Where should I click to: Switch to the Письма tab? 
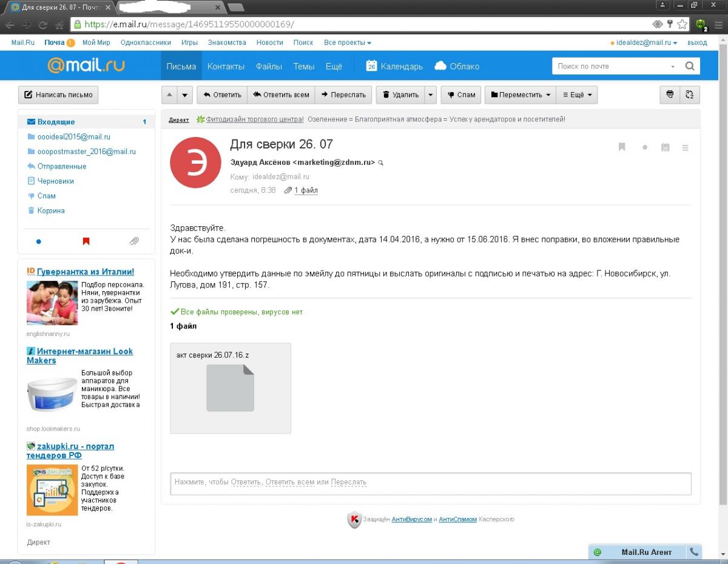[181, 66]
